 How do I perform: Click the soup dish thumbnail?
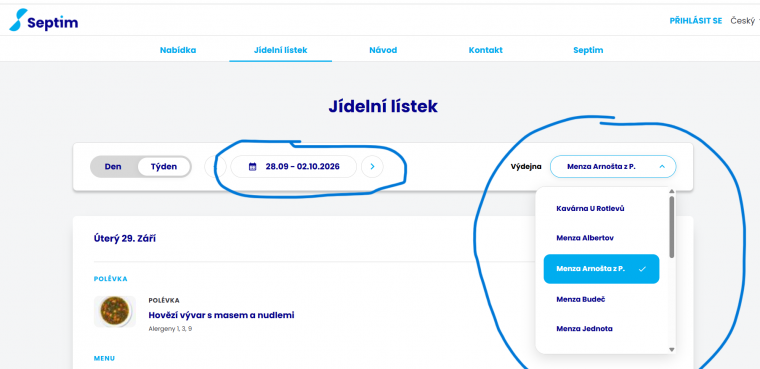[x=115, y=311]
